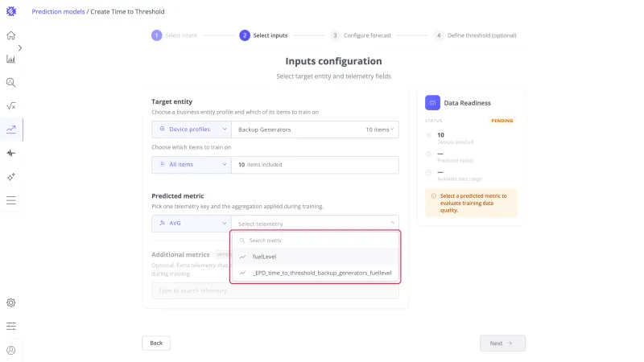Click the Next button
The width and height of the screenshot is (644, 362).
[502, 343]
